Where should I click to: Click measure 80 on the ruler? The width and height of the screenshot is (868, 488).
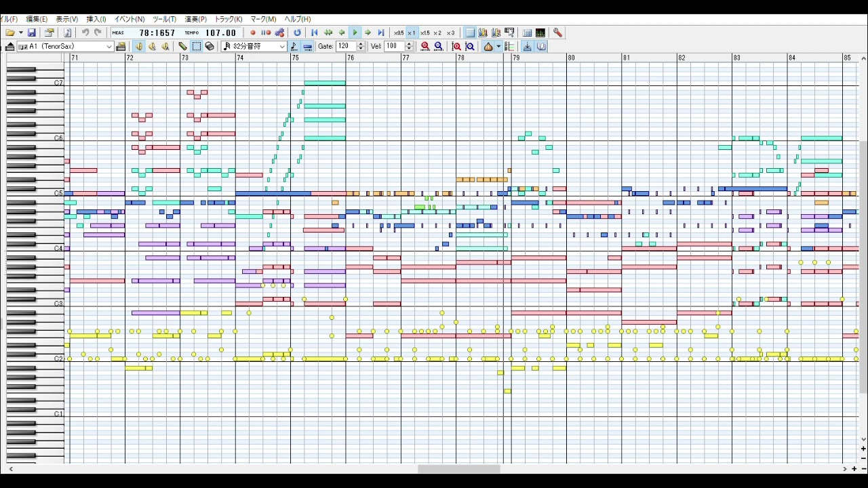(571, 58)
